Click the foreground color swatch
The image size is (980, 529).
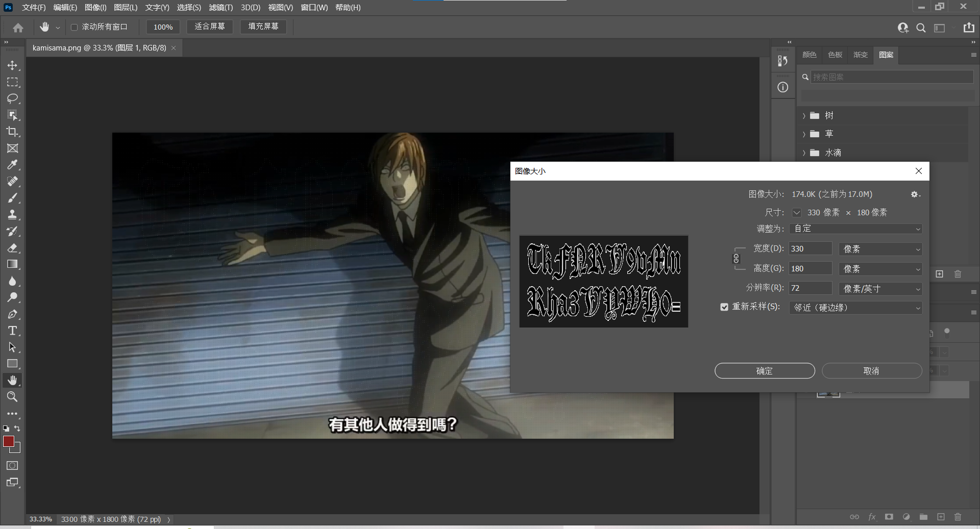[9, 441]
